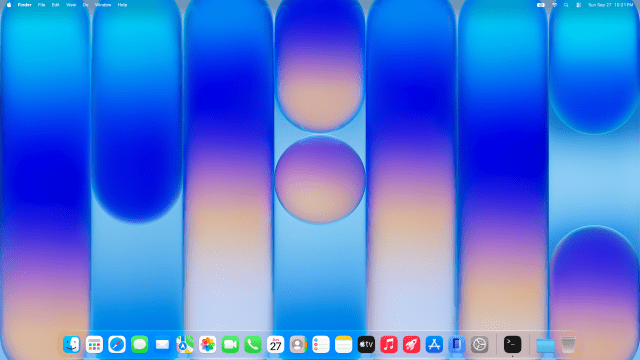Launch Reminders from the Dock
This screenshot has height=360, width=640.
(321, 344)
